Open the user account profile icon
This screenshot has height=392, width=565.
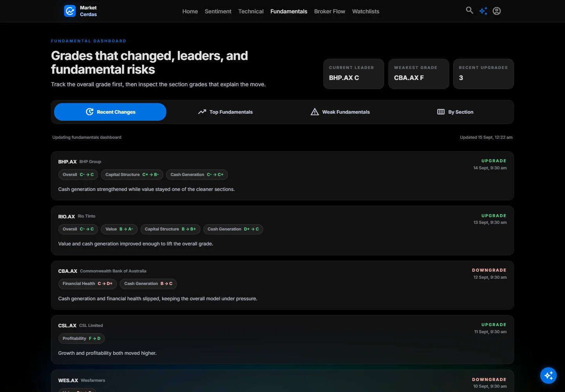click(497, 11)
